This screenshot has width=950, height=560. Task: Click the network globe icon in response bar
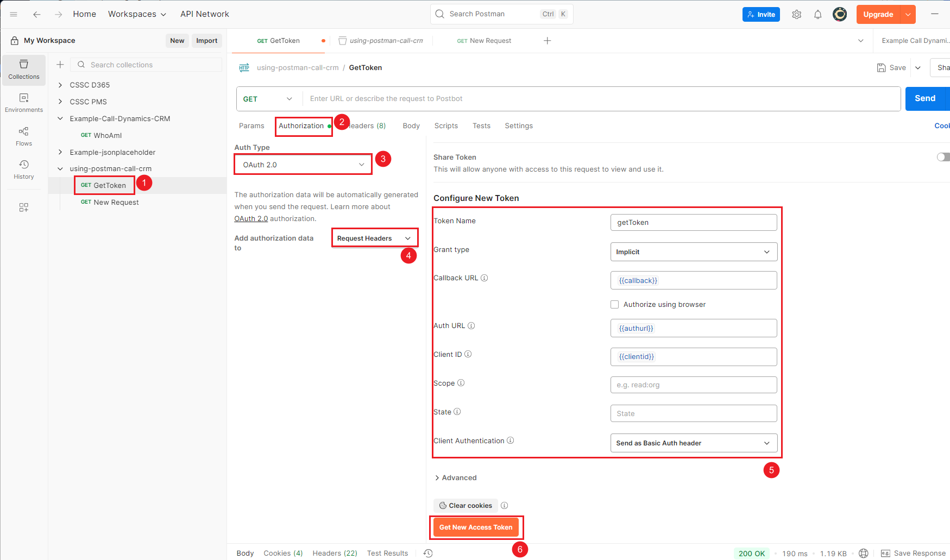tap(864, 553)
